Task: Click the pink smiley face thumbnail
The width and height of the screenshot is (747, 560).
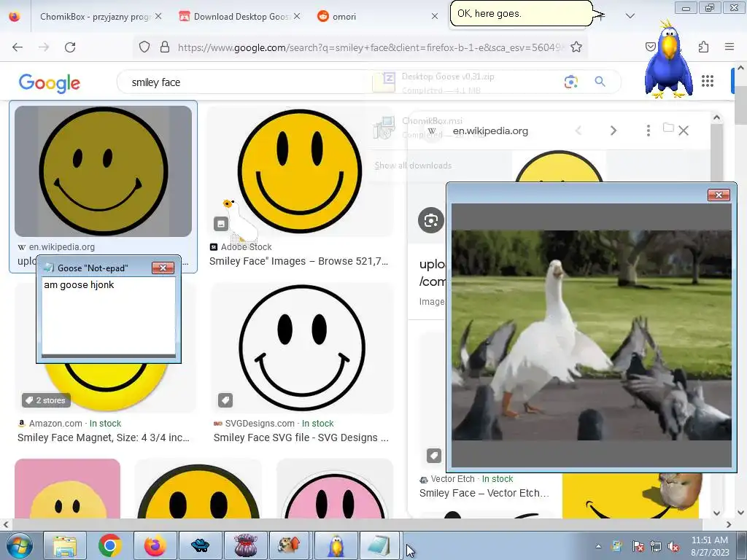Action: 335,489
